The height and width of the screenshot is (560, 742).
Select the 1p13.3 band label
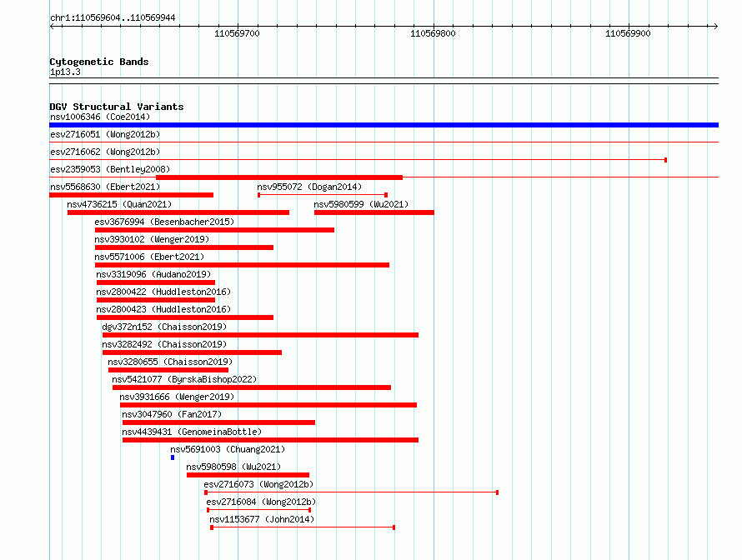coord(65,72)
